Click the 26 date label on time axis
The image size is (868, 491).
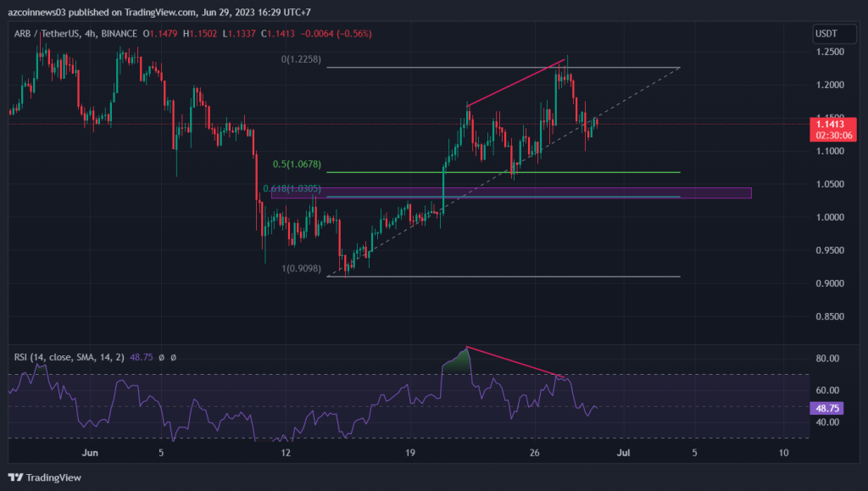pyautogui.click(x=534, y=453)
